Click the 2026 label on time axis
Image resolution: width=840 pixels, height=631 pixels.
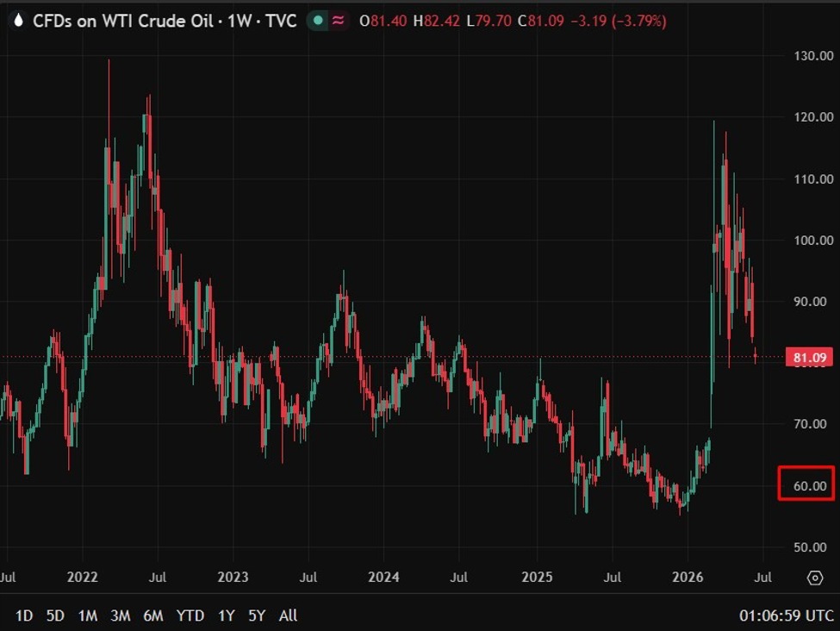click(688, 577)
